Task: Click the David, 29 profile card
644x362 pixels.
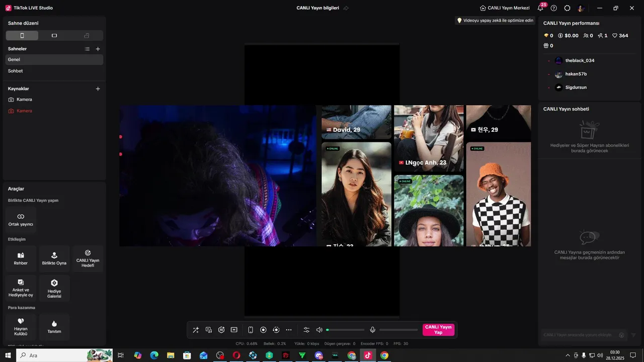Action: click(356, 122)
